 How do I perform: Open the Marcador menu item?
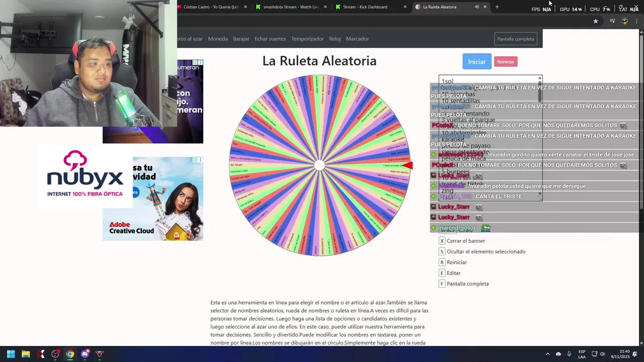(357, 39)
